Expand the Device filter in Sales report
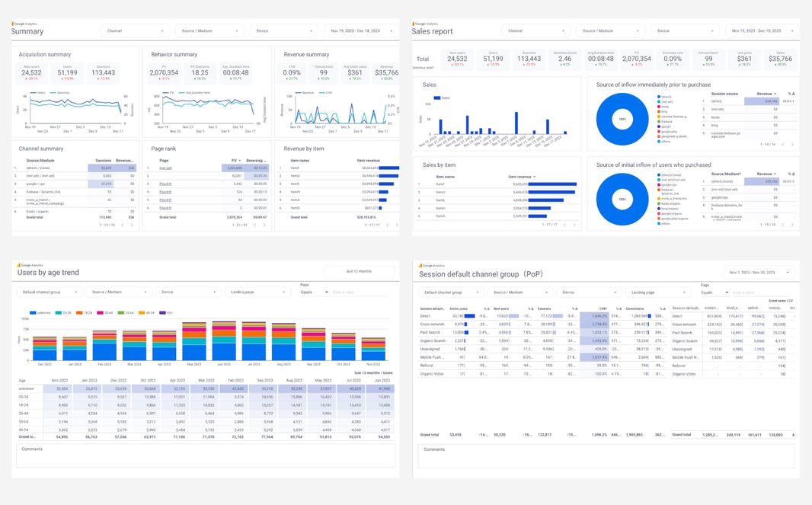812x505 pixels. coord(684,31)
